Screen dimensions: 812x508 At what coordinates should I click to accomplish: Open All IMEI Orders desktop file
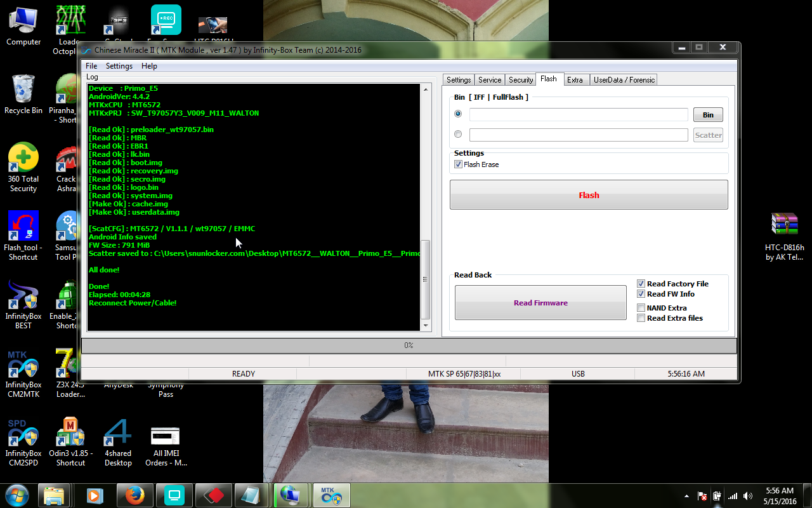tap(166, 446)
